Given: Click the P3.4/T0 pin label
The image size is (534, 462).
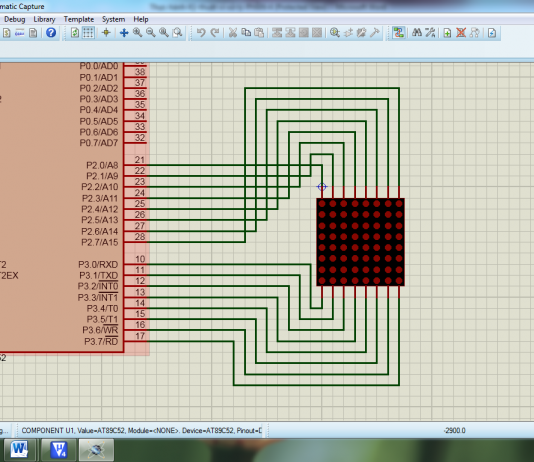Looking at the screenshot, I should [x=102, y=308].
